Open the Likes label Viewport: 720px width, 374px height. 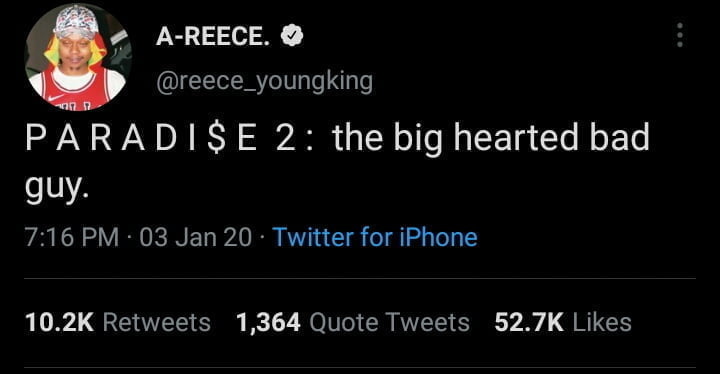(x=602, y=322)
